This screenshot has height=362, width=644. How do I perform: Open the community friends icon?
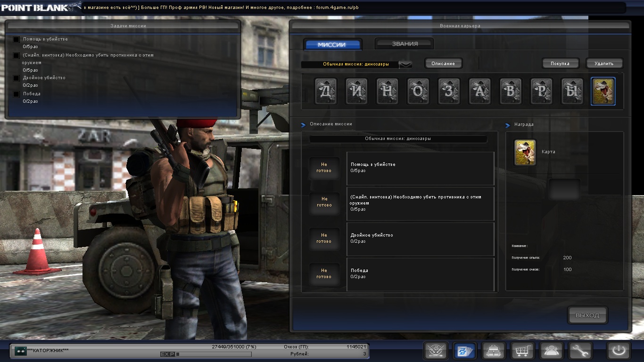[x=552, y=351]
